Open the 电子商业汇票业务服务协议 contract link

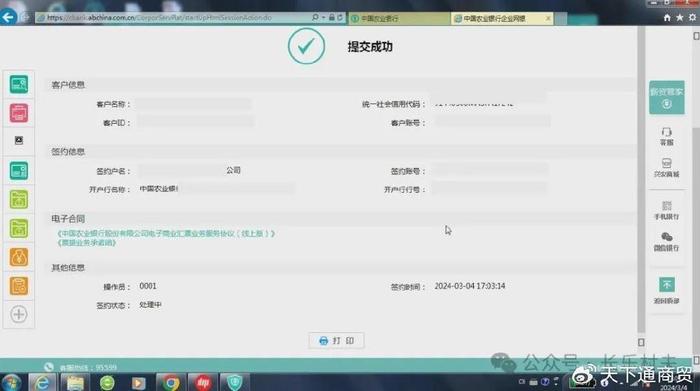166,233
